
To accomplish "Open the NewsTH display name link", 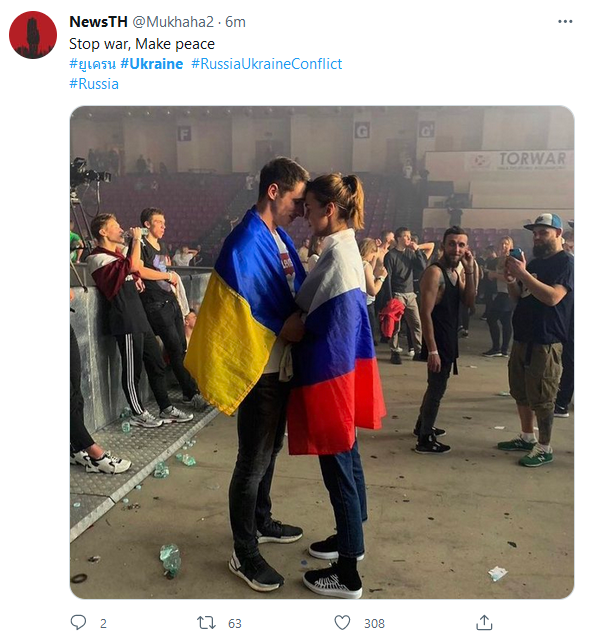I will point(99,22).
